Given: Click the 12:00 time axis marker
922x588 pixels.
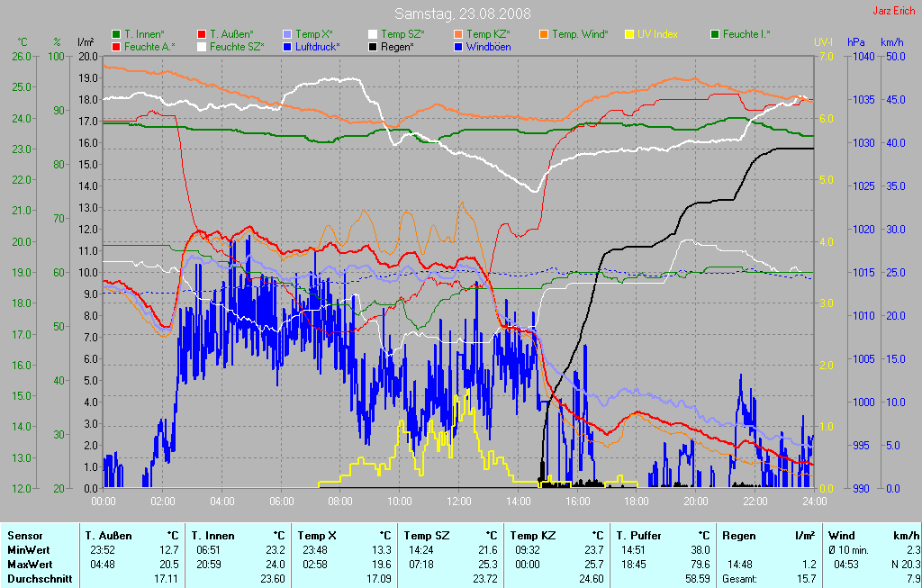Looking at the screenshot, I should point(459,501).
